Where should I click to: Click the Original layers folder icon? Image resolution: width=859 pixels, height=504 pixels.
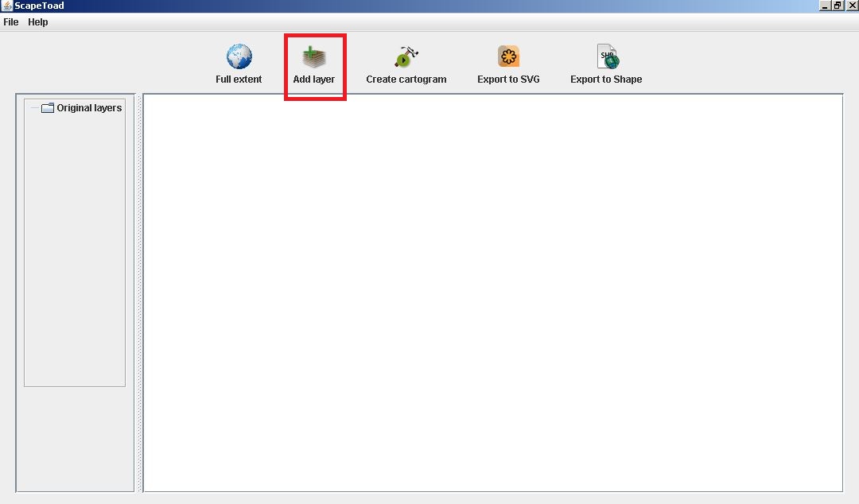click(x=48, y=108)
